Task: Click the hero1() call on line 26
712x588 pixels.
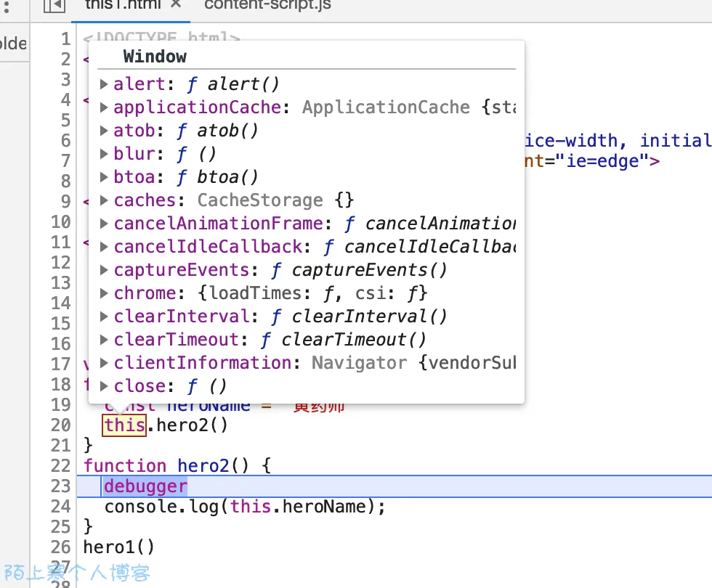Action: click(119, 547)
